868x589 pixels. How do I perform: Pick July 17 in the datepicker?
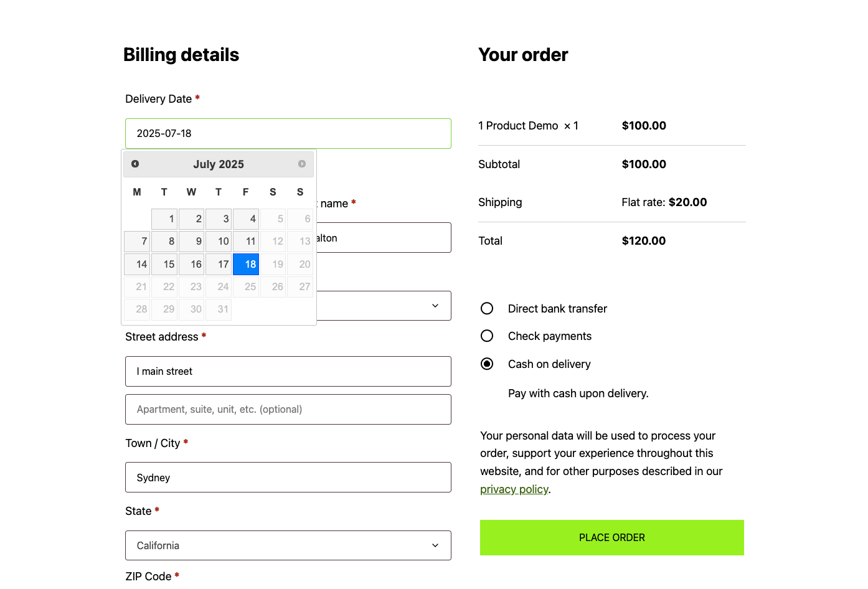pos(219,264)
